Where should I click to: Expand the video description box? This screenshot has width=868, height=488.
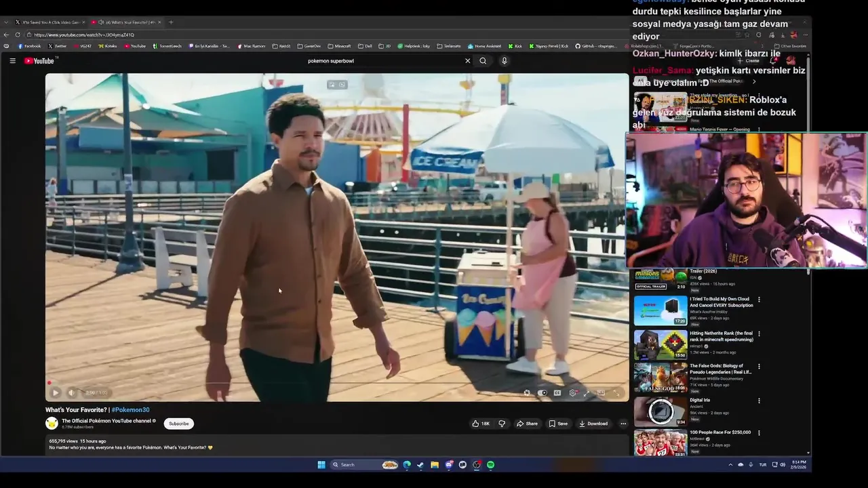coord(337,445)
